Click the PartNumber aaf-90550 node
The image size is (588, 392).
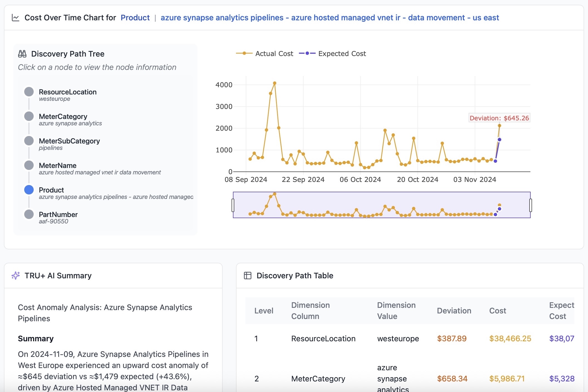[29, 215]
